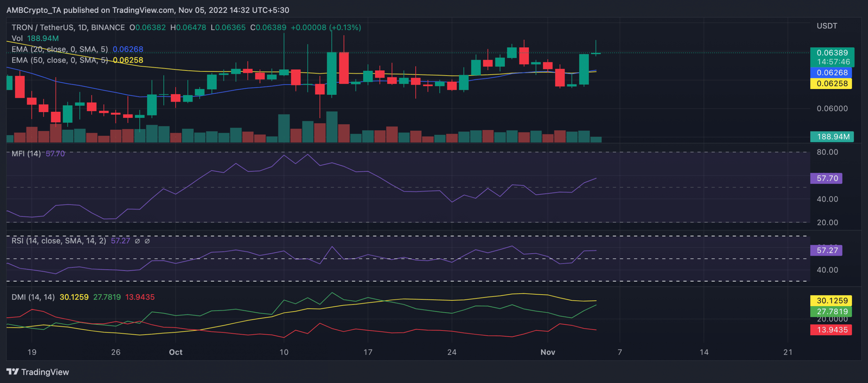Click the blue EMA price tag 0.06268
The width and height of the screenshot is (868, 383).
pos(831,72)
